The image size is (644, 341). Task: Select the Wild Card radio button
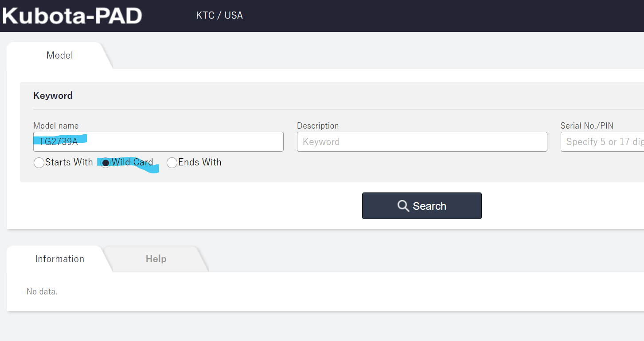tap(105, 163)
